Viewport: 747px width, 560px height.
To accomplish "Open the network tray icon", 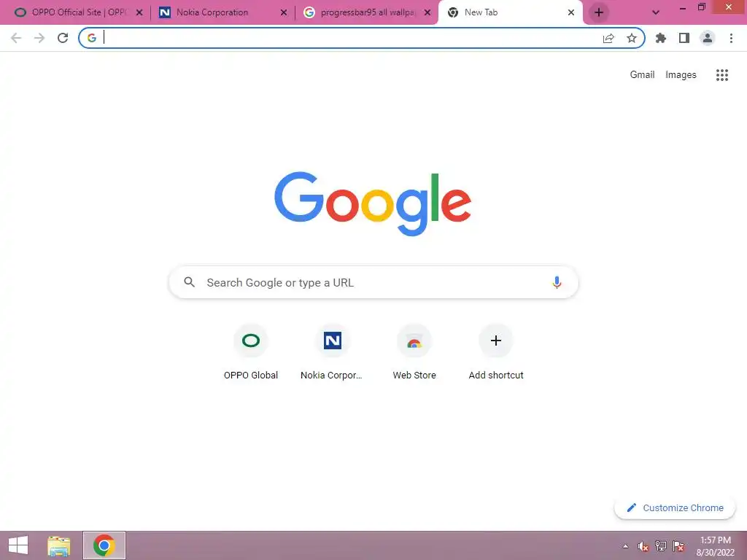I will tap(661, 546).
